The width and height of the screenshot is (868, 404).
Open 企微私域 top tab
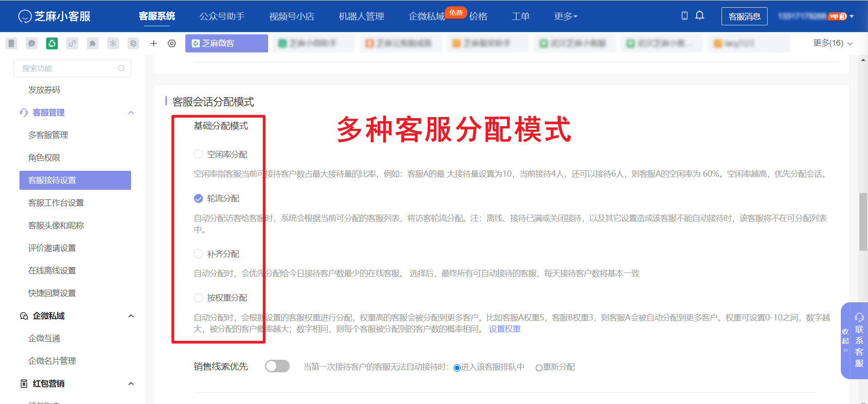coord(427,16)
